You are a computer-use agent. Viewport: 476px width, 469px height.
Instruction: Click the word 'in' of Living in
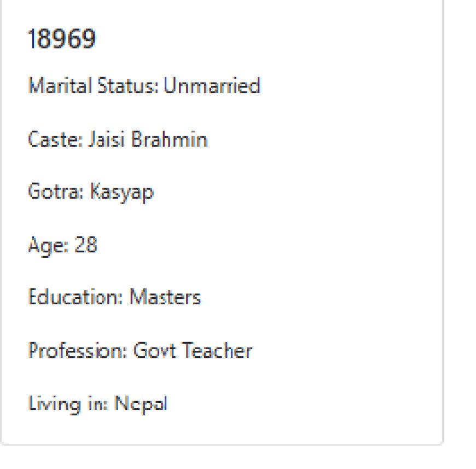(97, 404)
